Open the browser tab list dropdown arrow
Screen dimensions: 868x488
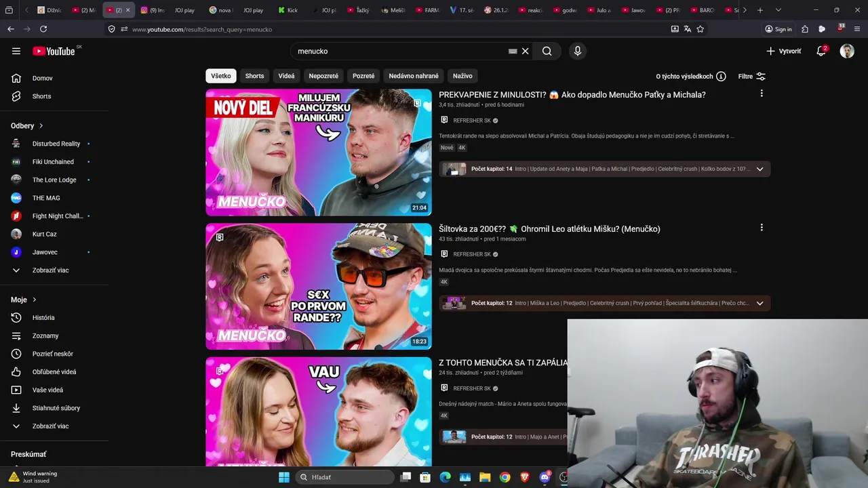click(778, 10)
